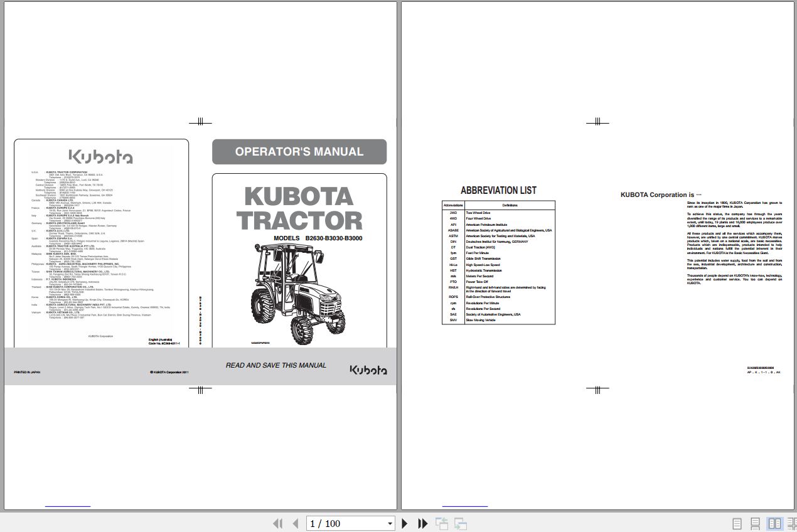Select two-page facing view
Viewport: 797px width, 532px height.
(x=775, y=523)
